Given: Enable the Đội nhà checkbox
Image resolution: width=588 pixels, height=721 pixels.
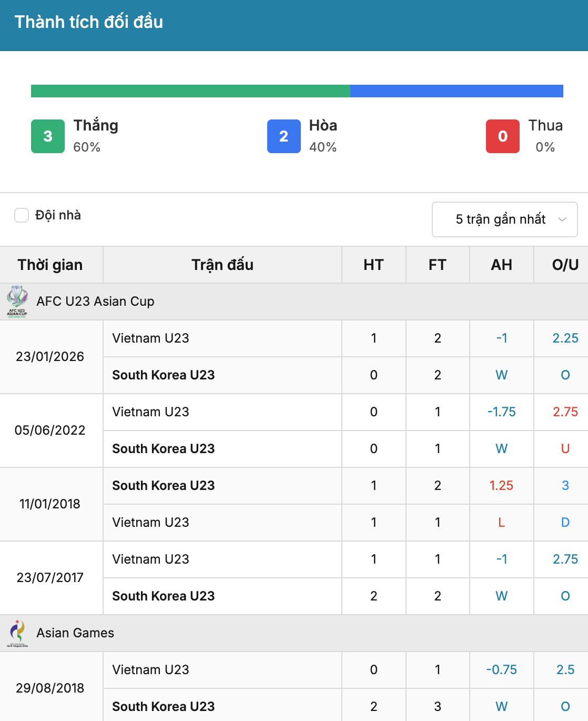Looking at the screenshot, I should (x=22, y=215).
